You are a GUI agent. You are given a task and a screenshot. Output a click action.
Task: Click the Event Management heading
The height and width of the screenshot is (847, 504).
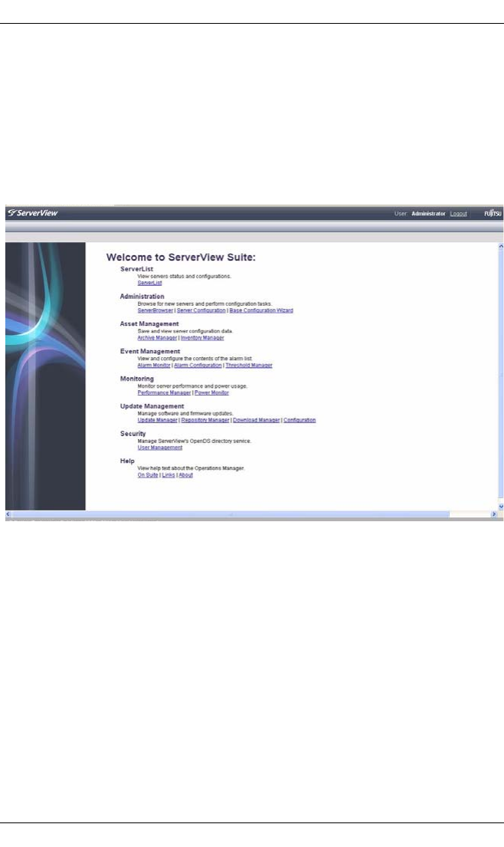(x=150, y=352)
